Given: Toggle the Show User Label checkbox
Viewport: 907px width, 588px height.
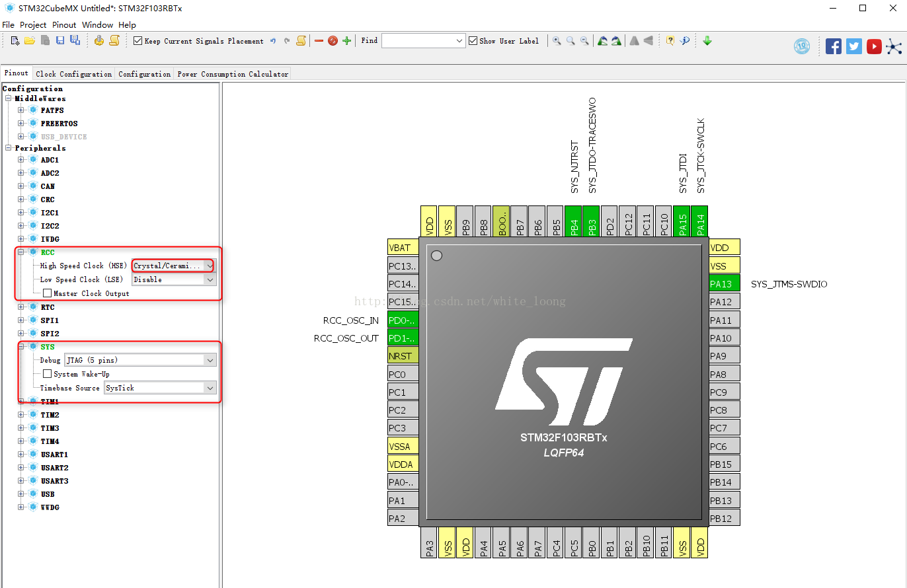Looking at the screenshot, I should click(473, 41).
